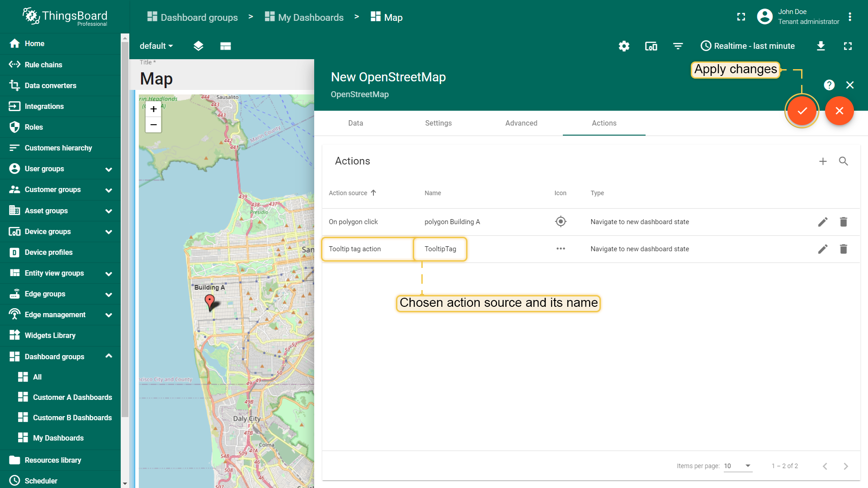The height and width of the screenshot is (488, 868).
Task: Open filters icon in dashboard toolbar
Action: click(x=678, y=46)
